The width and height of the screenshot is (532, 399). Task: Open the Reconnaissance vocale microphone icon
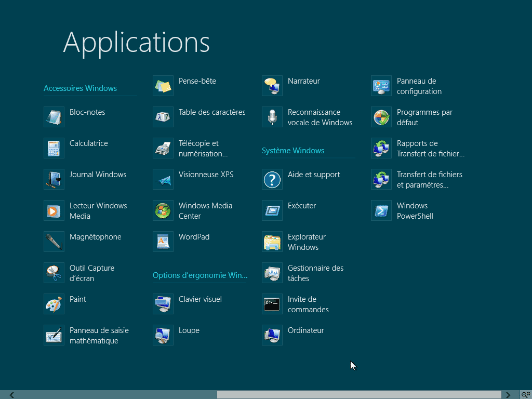click(272, 117)
